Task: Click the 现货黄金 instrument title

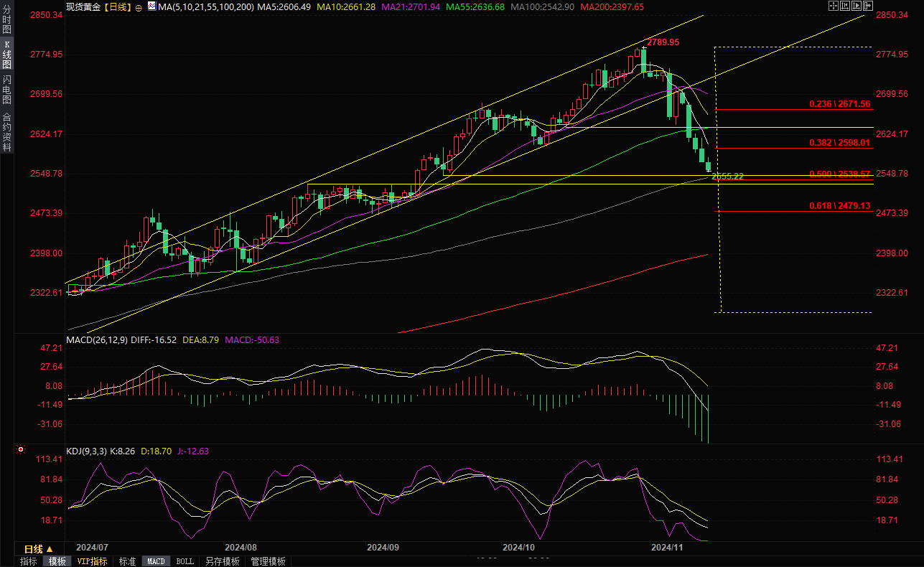Action: 84,6
